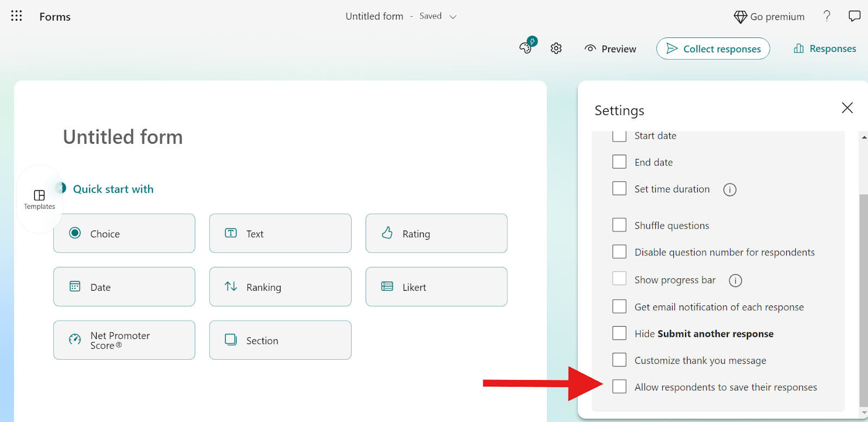Add a Net Promoter Score question
Screen dimensions: 868x422
124,340
